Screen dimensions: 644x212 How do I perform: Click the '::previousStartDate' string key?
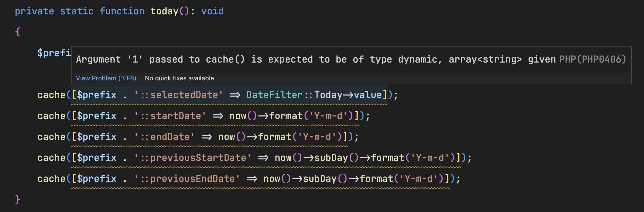[193, 158]
